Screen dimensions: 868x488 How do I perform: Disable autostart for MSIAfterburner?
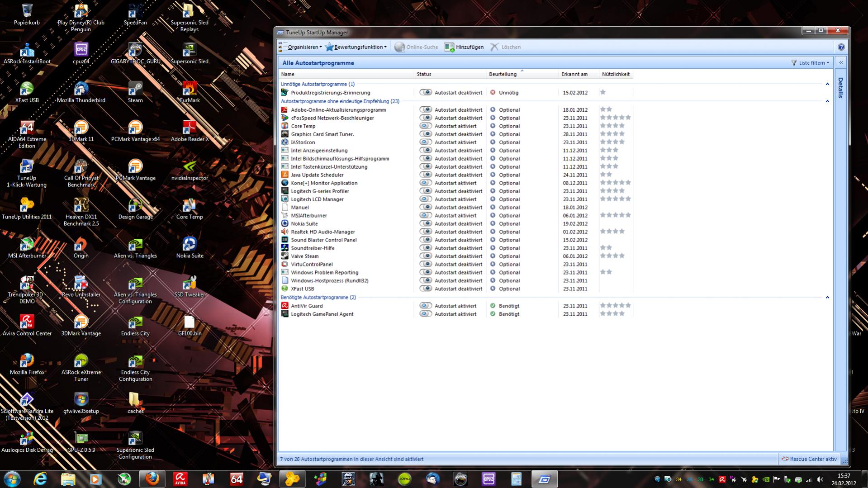(x=425, y=215)
